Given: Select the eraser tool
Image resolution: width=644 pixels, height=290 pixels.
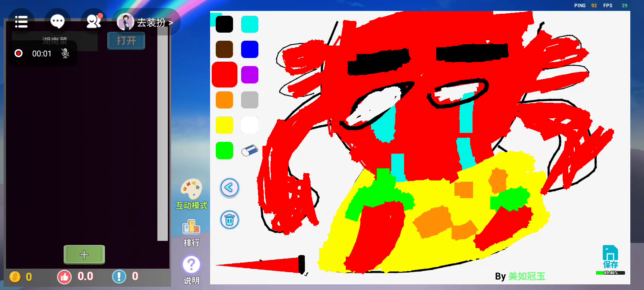Looking at the screenshot, I should 250,151.
